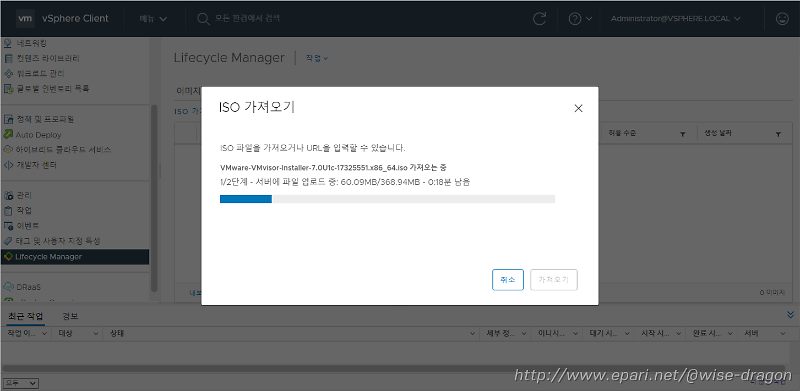800x391 pixels.
Task: Click the 하이브리드 클라우드 서비스 icon
Action: pos(8,150)
